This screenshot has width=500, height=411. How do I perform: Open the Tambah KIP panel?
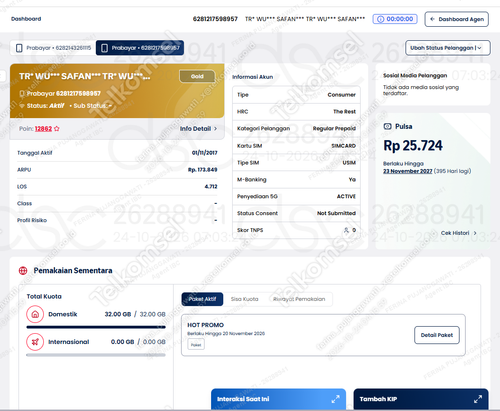pos(421,399)
